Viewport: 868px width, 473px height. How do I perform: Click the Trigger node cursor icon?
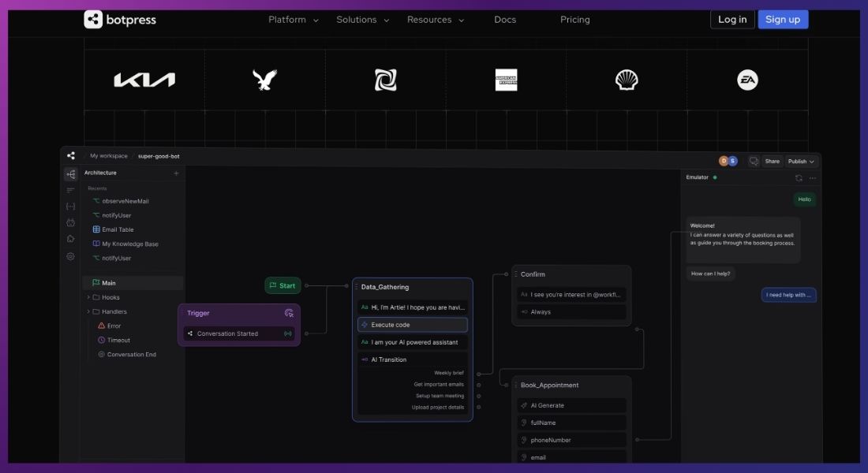click(x=289, y=313)
